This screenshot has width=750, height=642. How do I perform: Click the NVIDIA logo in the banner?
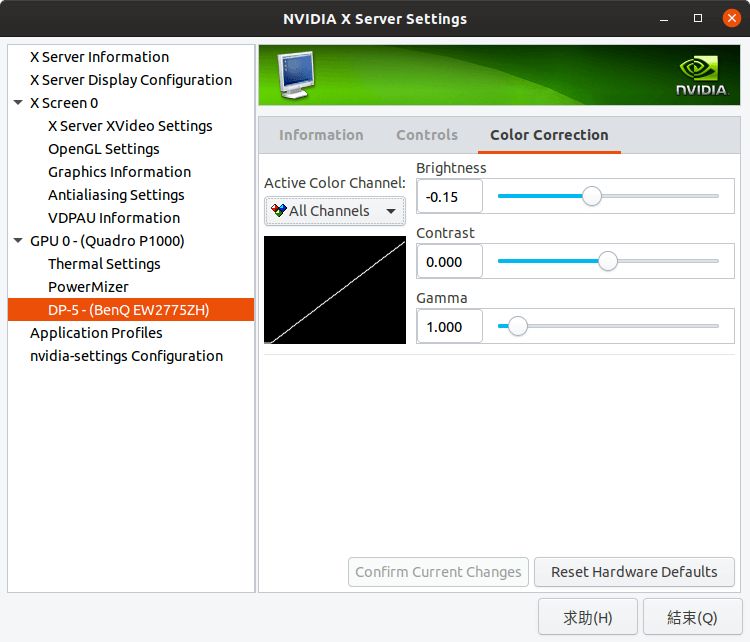tap(701, 76)
